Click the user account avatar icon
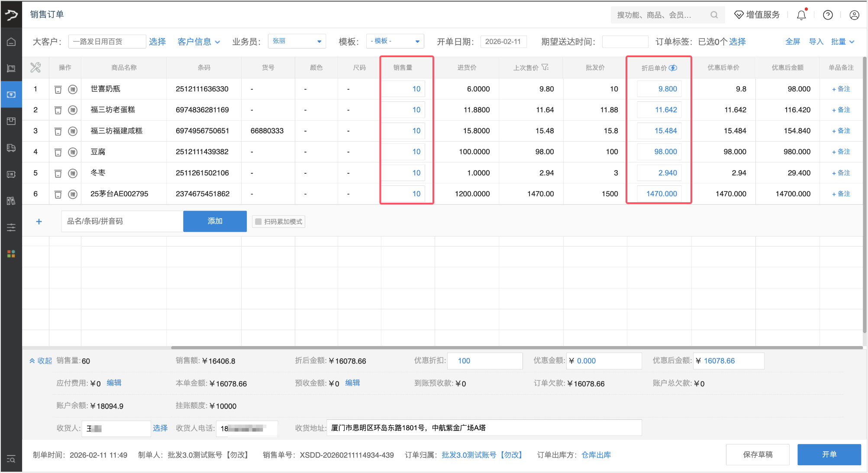 click(854, 15)
